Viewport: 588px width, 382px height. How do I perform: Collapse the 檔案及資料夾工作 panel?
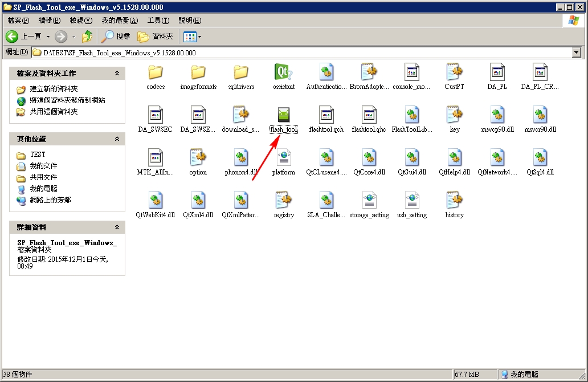tap(117, 73)
